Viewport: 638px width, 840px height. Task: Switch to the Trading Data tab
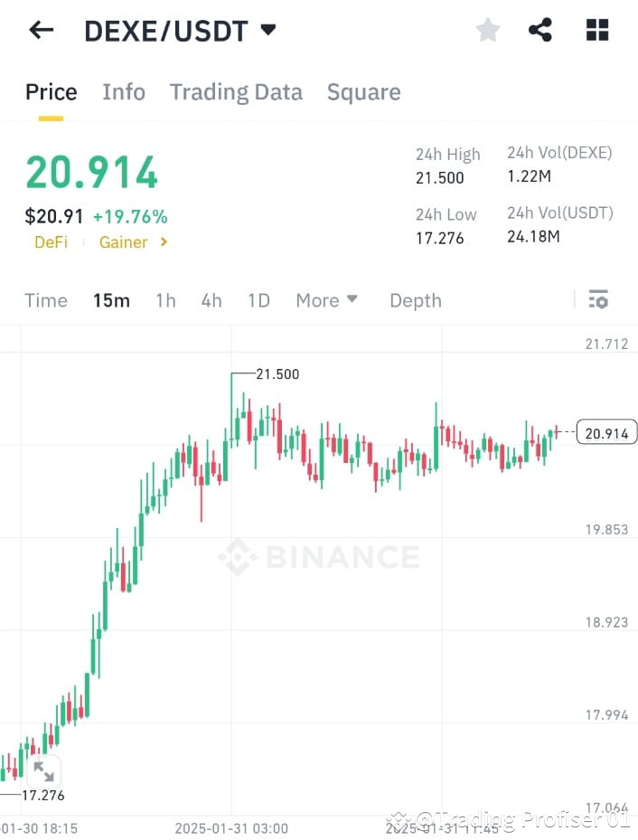[x=236, y=91]
